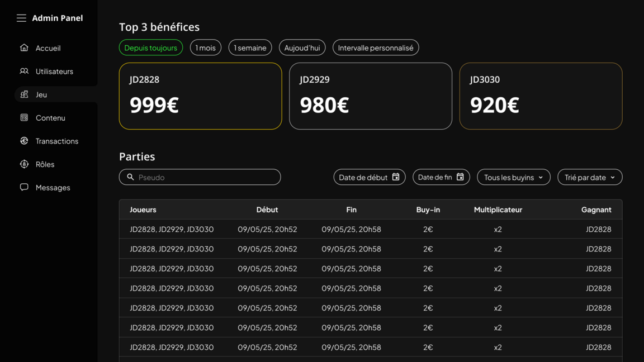Click the Messages chat bubble icon
The width and height of the screenshot is (644, 362).
coord(24,187)
